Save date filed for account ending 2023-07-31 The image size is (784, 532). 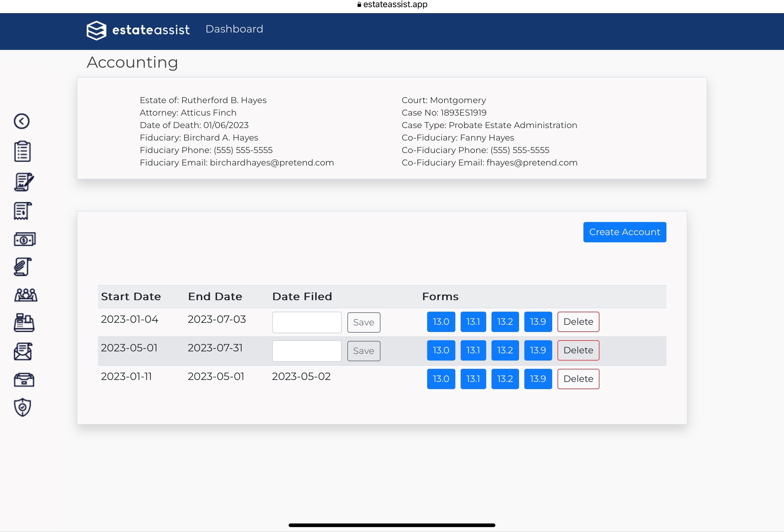pyautogui.click(x=364, y=351)
